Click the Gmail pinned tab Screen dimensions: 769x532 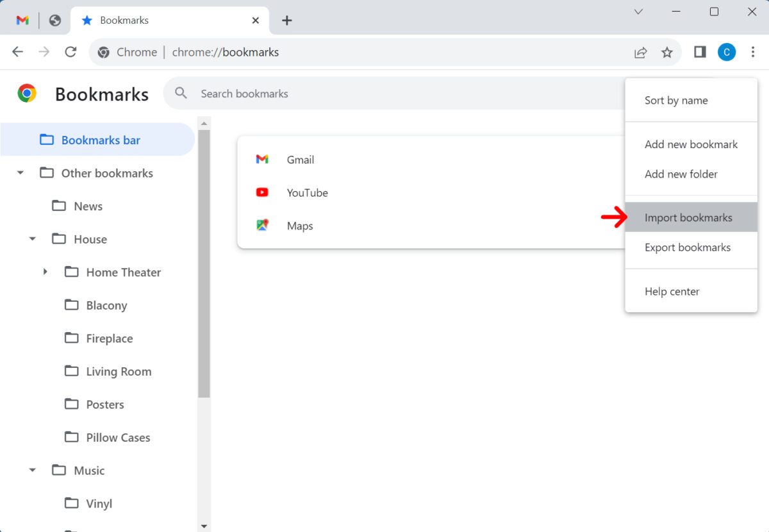(x=22, y=20)
